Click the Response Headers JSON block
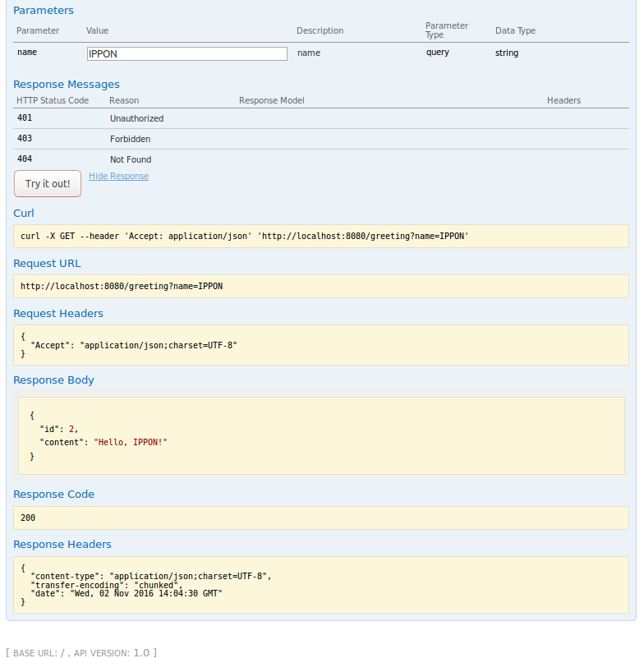Viewport: 644px width, 658px height. tap(321, 584)
